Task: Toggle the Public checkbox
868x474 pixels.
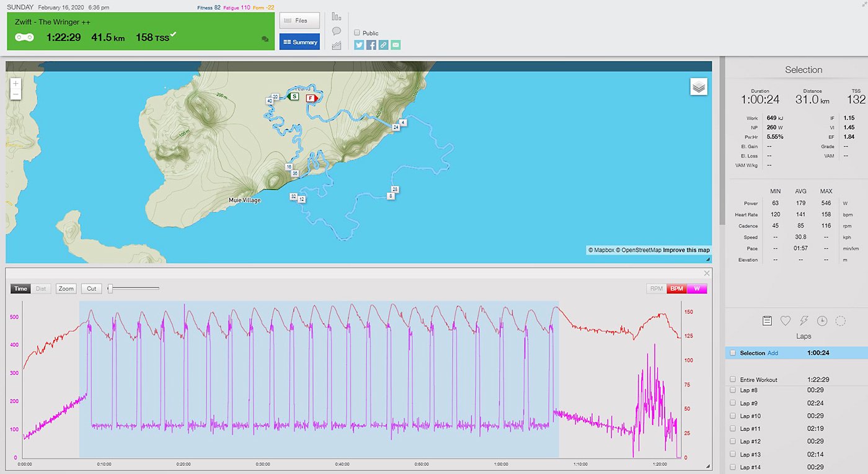Action: [x=356, y=33]
